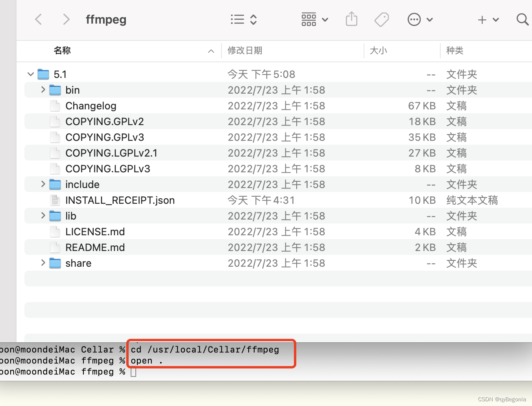The image size is (532, 406).
Task: Select the COPYING.LGPLv2.1 file icon
Action: 55,153
